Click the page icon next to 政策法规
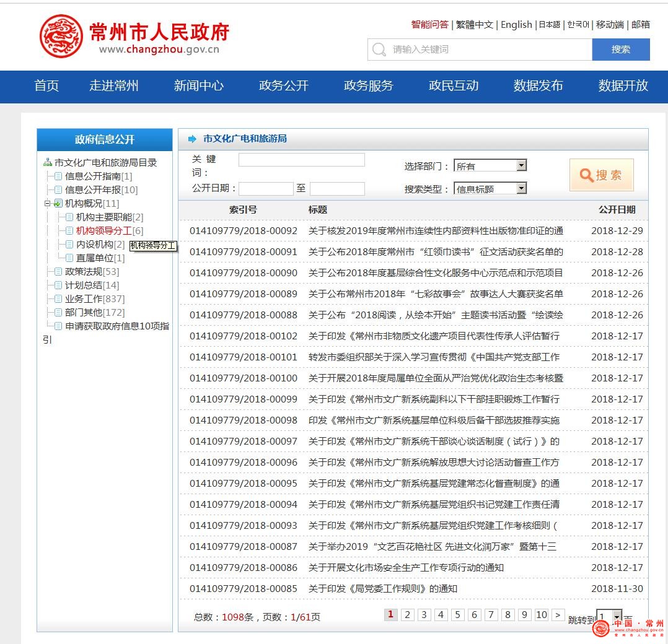 coord(58,272)
